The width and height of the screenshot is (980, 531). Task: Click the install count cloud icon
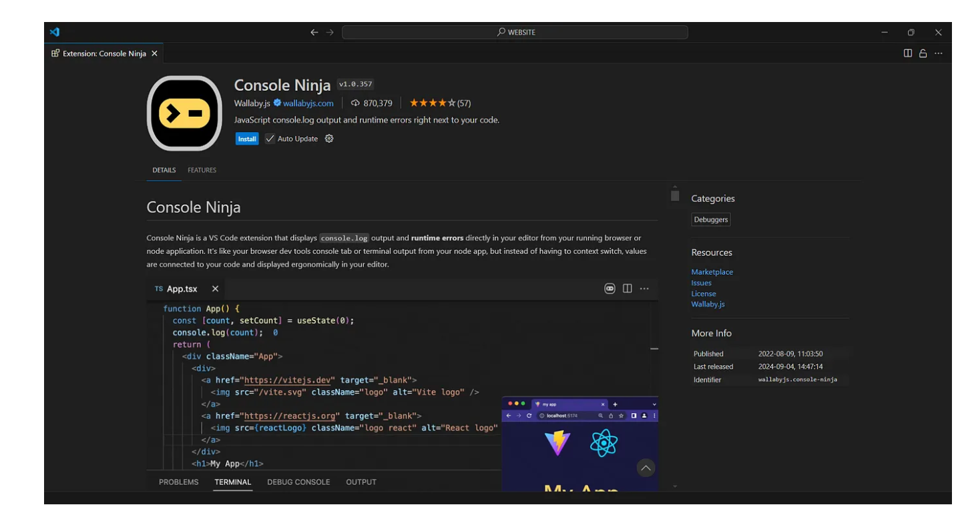(x=355, y=103)
